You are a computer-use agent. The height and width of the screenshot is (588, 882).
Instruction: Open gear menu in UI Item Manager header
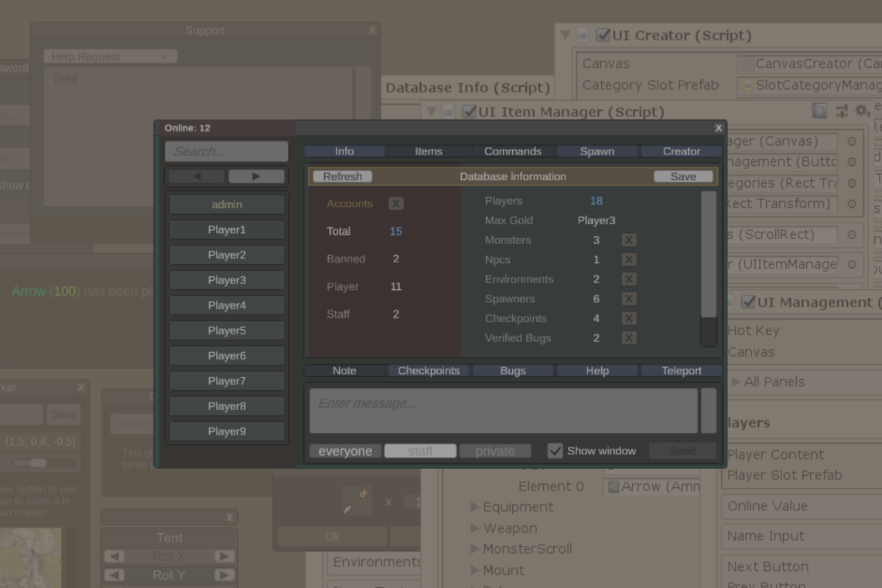(x=861, y=111)
